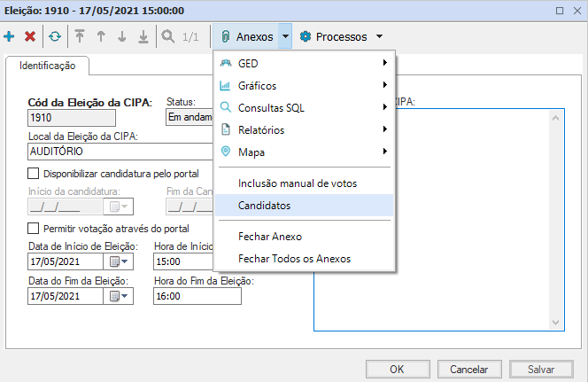588x382 pixels.
Task: Go to last record arrow icon
Action: pos(143,37)
